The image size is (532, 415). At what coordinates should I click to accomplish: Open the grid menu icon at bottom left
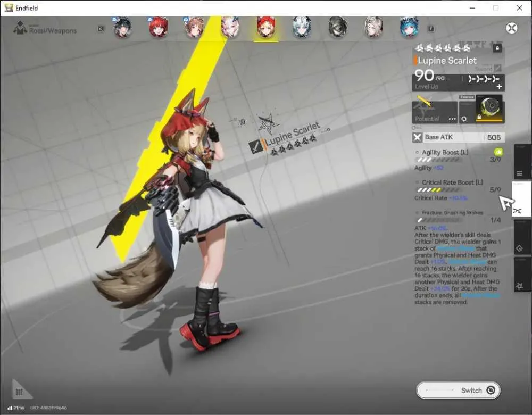[19, 392]
